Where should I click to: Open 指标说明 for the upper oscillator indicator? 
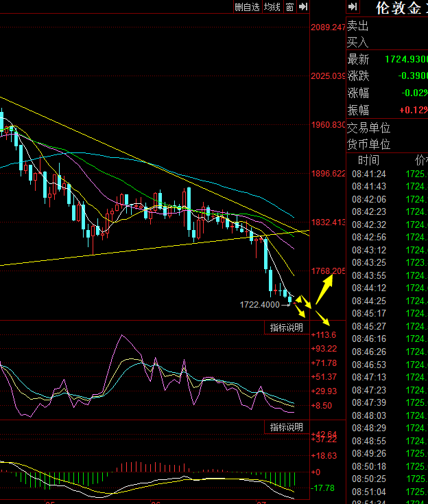coord(287,328)
